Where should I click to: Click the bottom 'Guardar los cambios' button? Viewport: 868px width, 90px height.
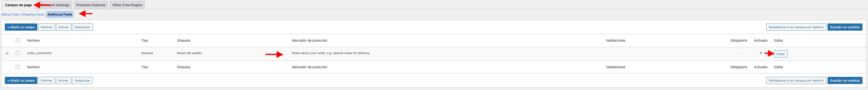pos(845,81)
